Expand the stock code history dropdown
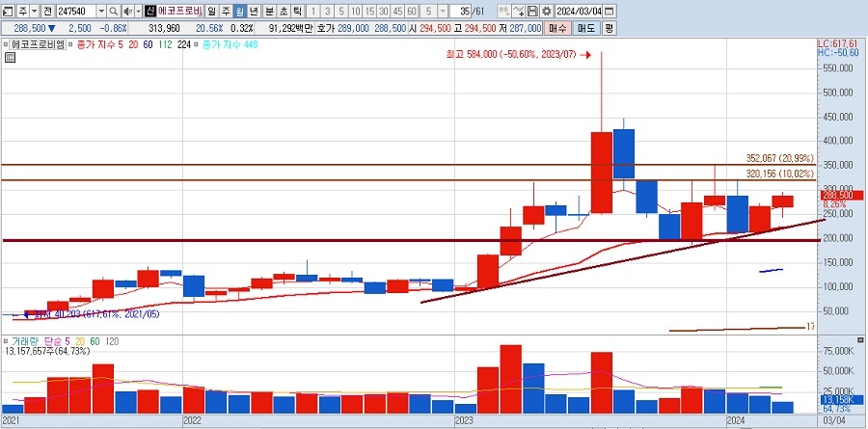Viewport: 868px width, 429px height. [x=101, y=11]
